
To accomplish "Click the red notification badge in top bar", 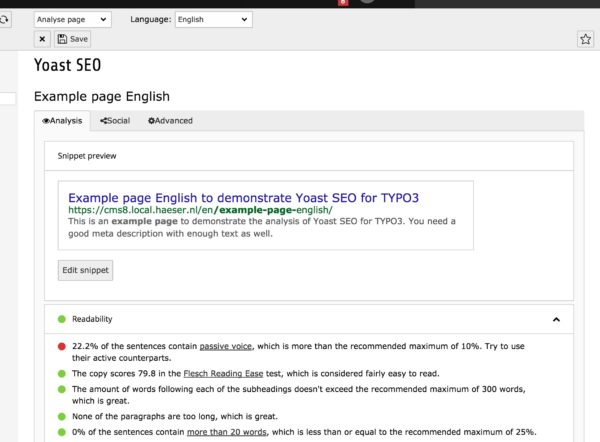I will 343,3.
